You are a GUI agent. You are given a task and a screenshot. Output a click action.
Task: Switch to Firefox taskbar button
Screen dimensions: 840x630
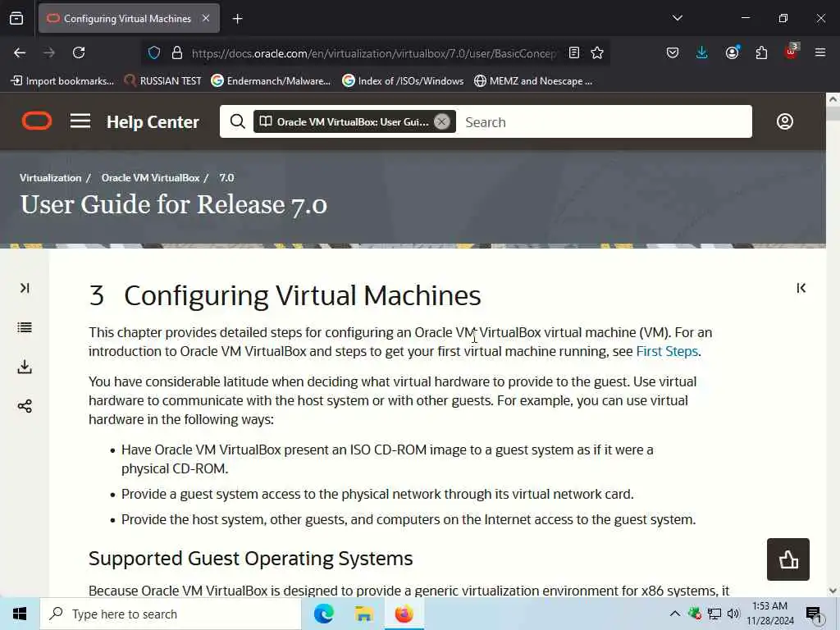click(x=404, y=614)
